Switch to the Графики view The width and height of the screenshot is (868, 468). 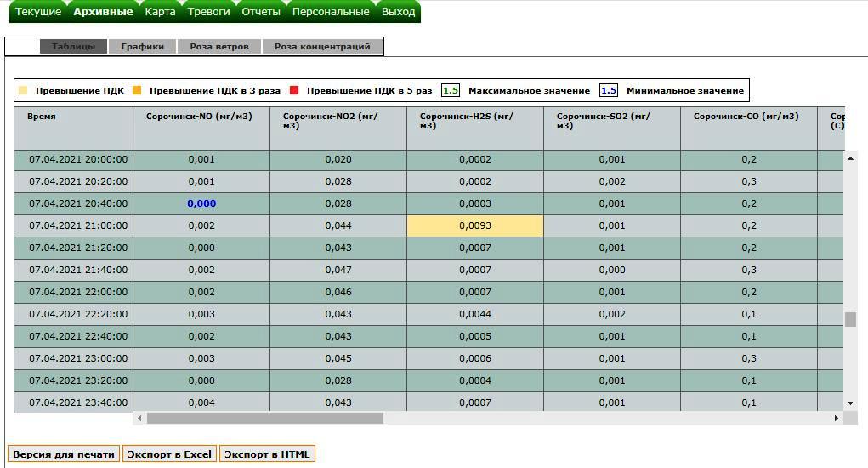pos(142,47)
